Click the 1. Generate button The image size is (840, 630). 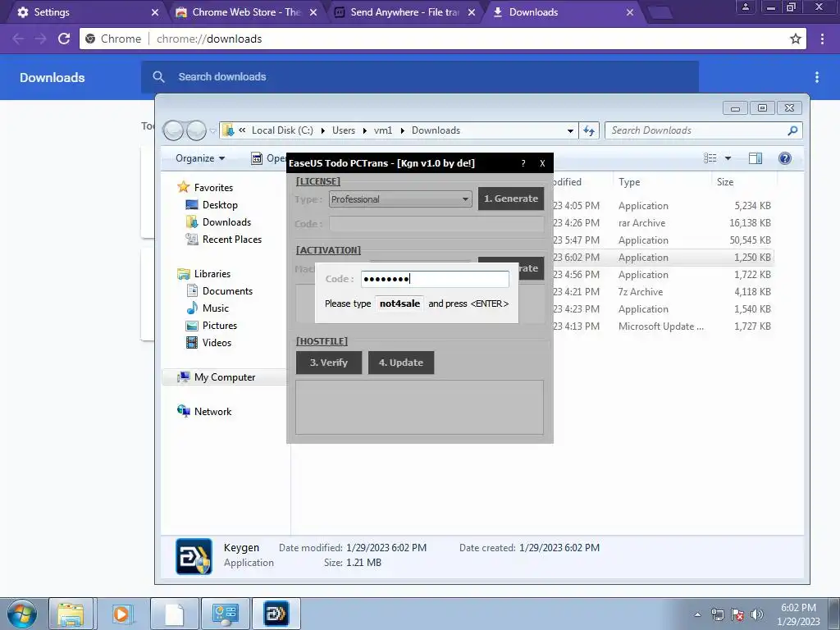(511, 199)
